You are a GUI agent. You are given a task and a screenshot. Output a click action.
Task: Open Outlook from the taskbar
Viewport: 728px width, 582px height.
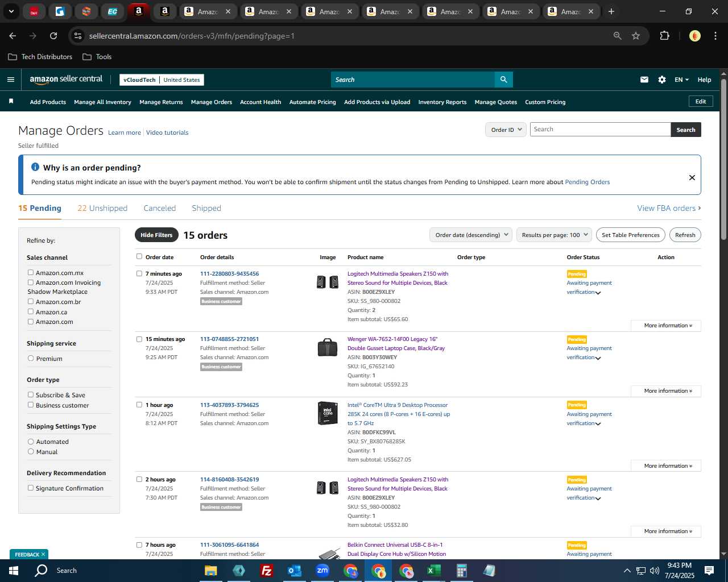pos(294,570)
